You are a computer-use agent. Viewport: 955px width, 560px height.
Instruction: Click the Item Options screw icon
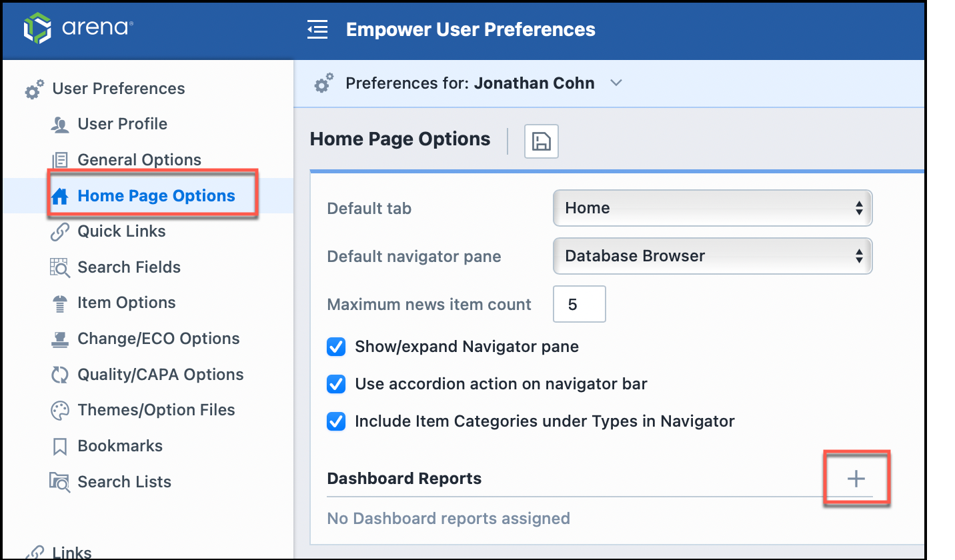[x=60, y=303]
